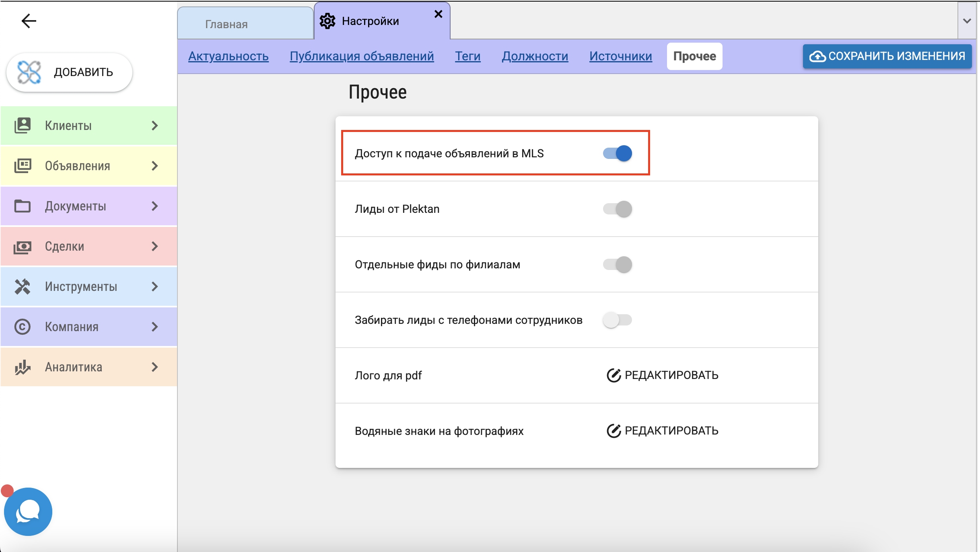This screenshot has height=552, width=980.
Task: Open the Публикация объявлений section
Action: (x=362, y=56)
